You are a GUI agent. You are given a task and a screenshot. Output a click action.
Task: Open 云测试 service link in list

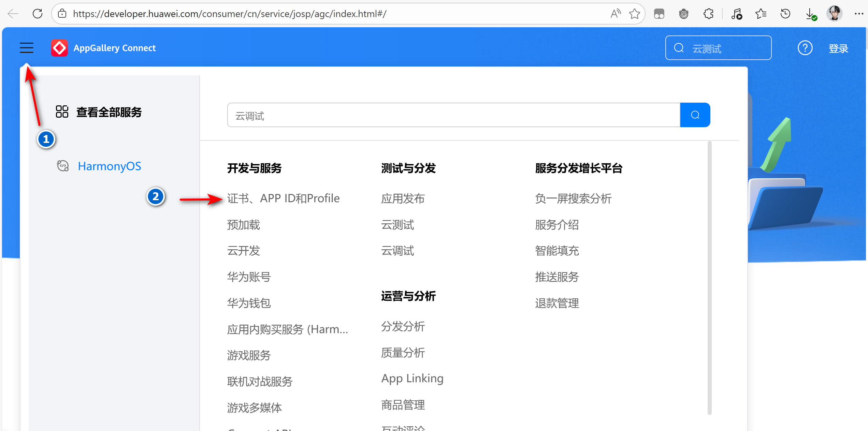397,225
